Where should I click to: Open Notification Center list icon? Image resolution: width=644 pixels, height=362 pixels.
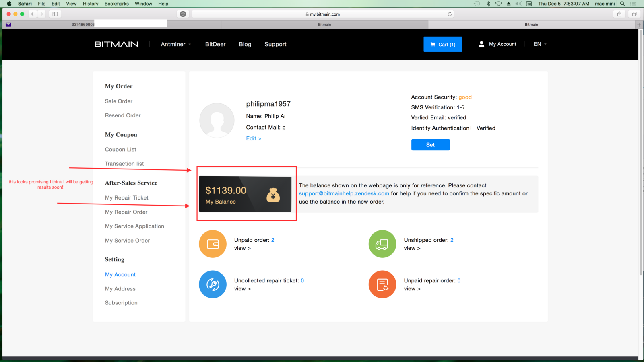634,4
